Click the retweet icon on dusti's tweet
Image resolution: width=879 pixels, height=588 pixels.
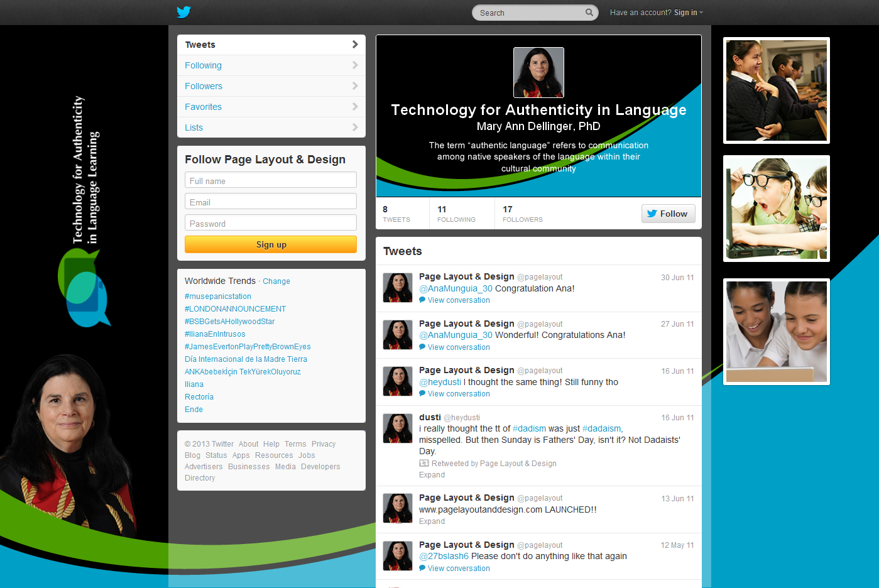point(424,464)
